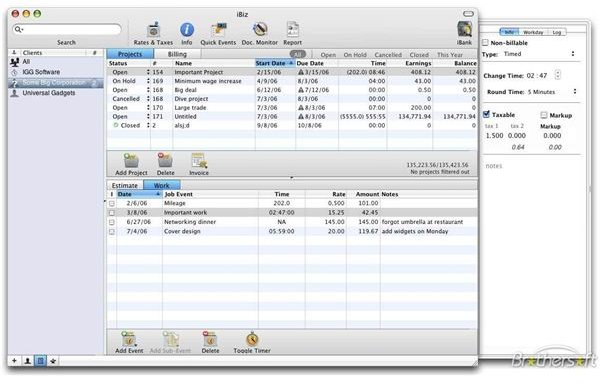Filter projects by All
600x385 pixels.
[298, 54]
